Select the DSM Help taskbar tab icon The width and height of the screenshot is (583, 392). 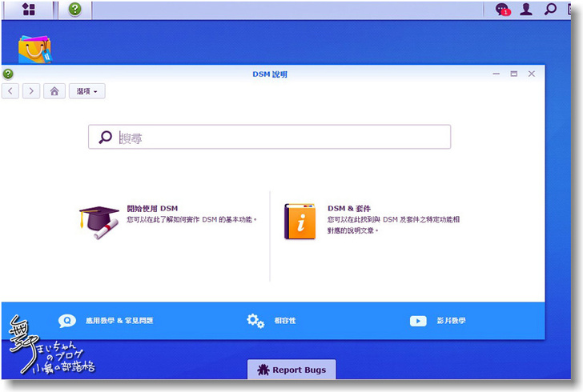point(74,10)
